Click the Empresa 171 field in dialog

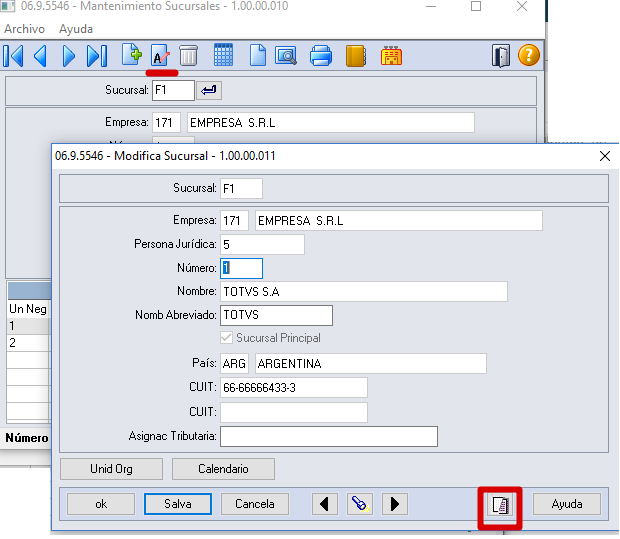pos(234,220)
